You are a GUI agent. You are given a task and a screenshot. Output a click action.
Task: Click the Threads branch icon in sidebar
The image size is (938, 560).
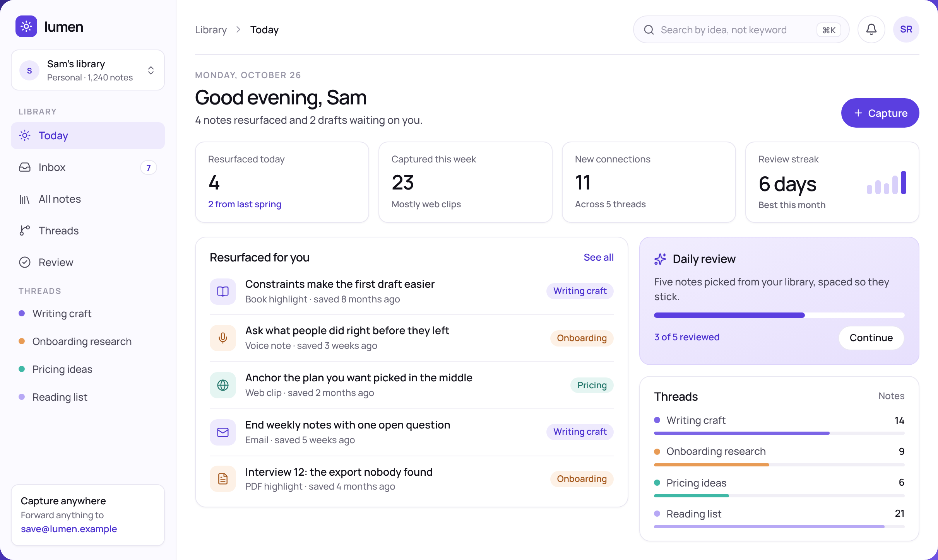25,230
